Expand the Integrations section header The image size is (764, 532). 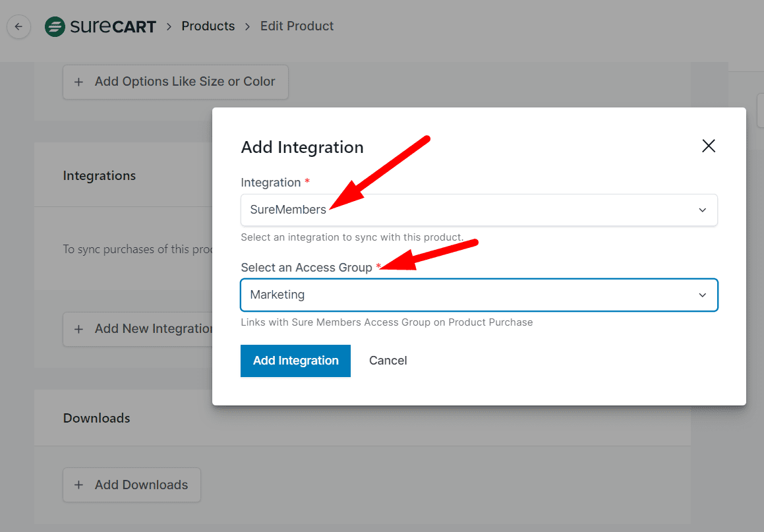point(100,175)
